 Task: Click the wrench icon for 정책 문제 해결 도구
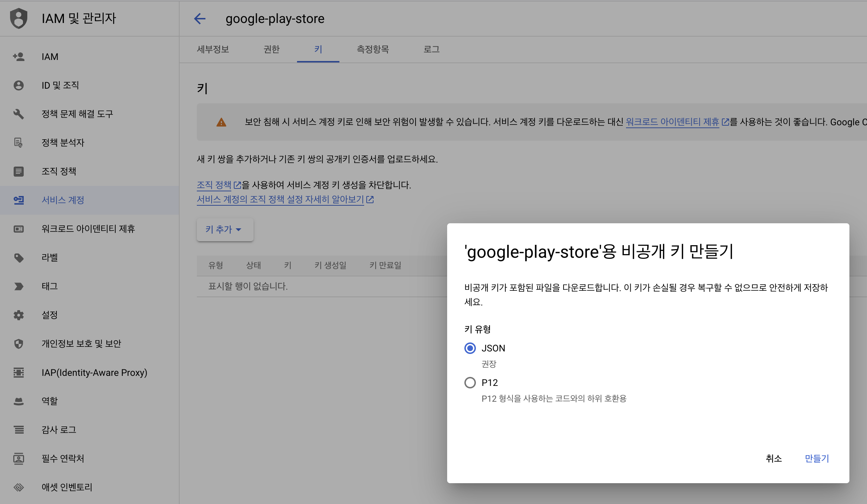(19, 114)
